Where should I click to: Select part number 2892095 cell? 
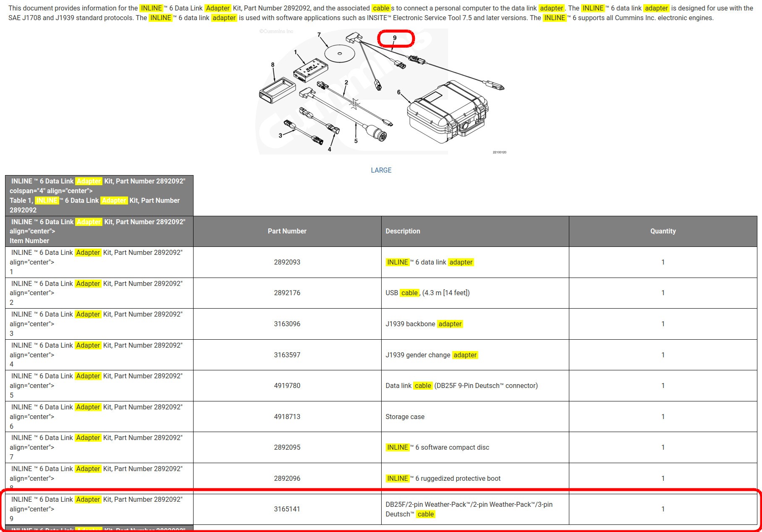click(287, 447)
